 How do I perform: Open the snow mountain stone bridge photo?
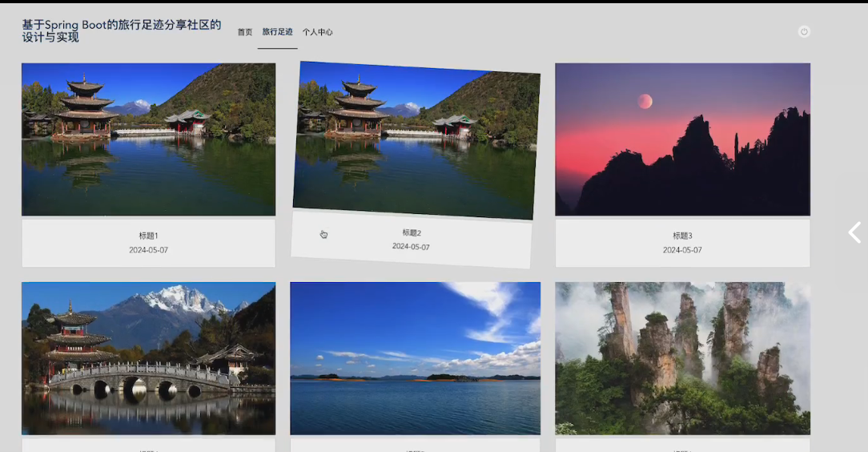click(x=148, y=358)
